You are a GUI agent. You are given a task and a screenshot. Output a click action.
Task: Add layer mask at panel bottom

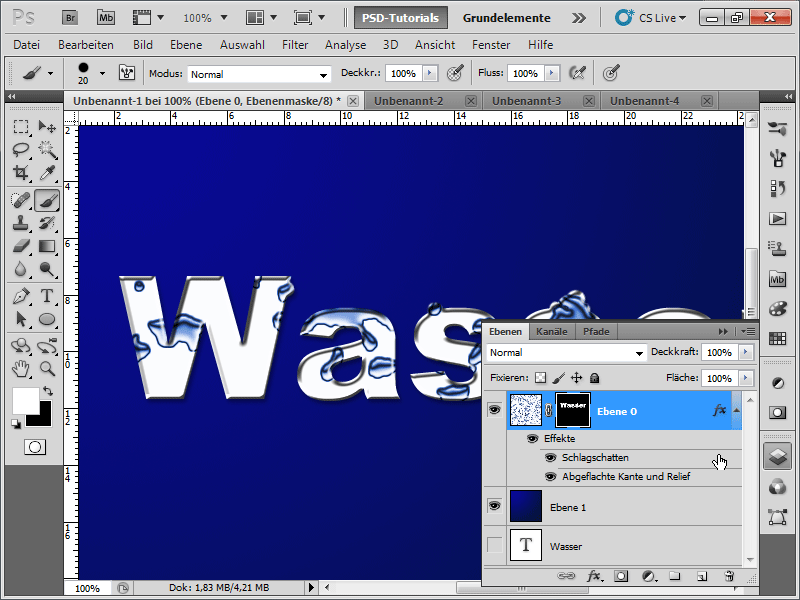pyautogui.click(x=621, y=576)
